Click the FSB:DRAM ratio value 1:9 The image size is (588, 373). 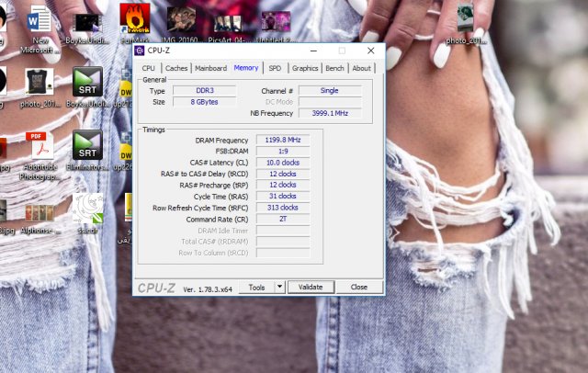coord(283,151)
